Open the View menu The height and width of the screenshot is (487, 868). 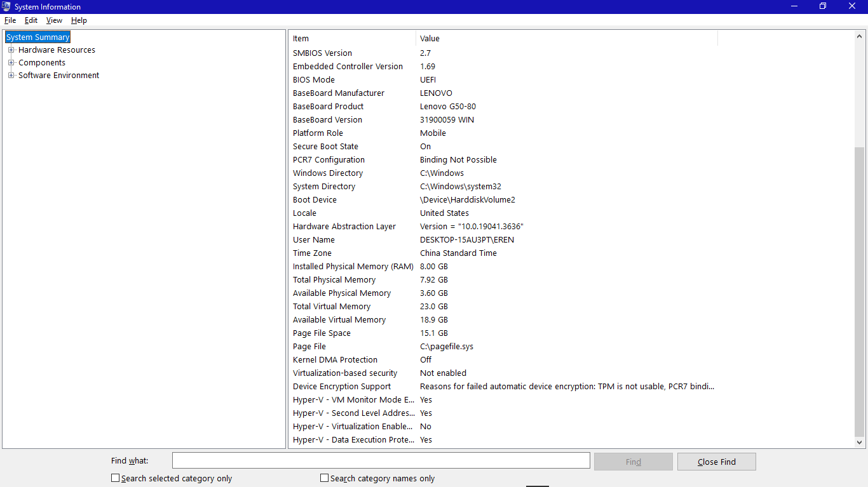[54, 20]
